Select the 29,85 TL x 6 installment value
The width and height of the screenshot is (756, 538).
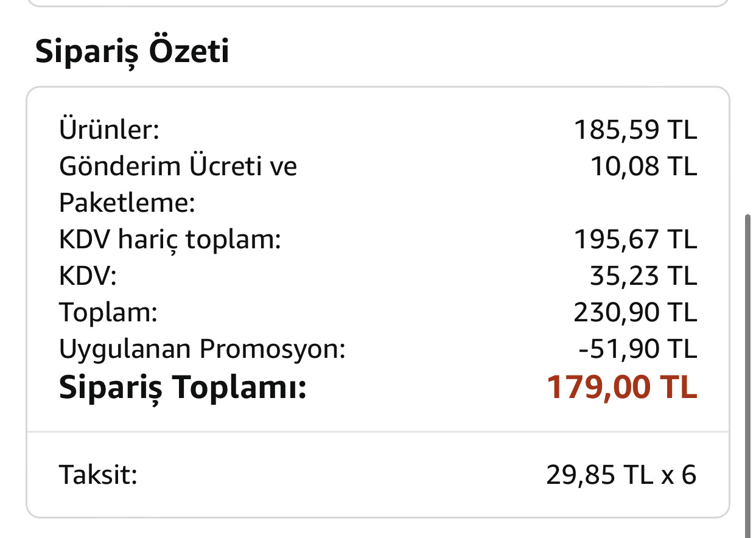click(621, 475)
